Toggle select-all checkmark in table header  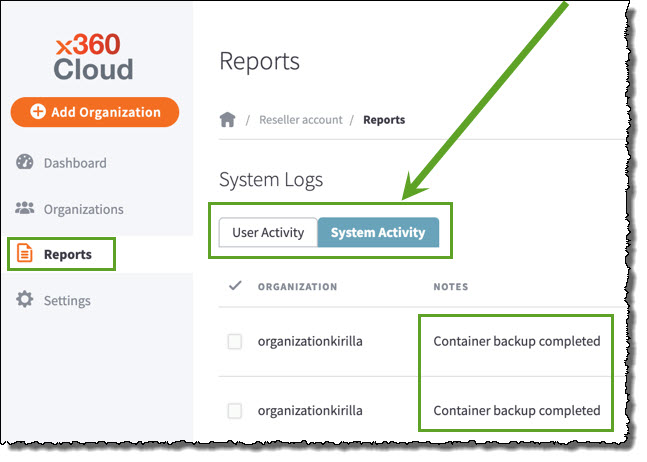[x=235, y=285]
